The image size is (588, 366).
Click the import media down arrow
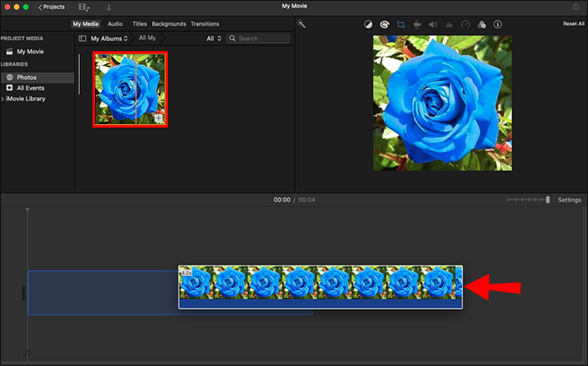(108, 7)
